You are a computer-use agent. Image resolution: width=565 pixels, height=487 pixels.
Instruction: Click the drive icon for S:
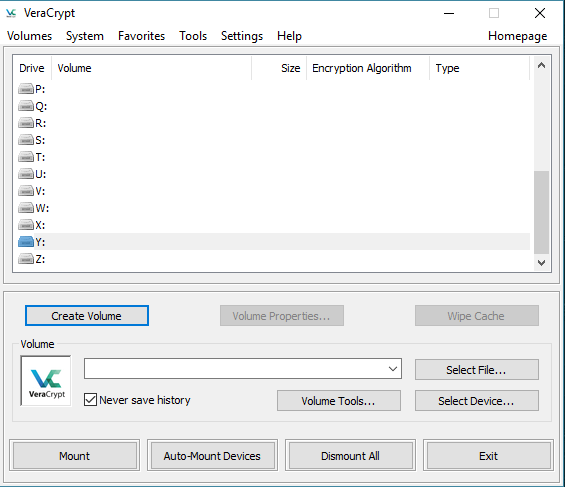click(26, 140)
